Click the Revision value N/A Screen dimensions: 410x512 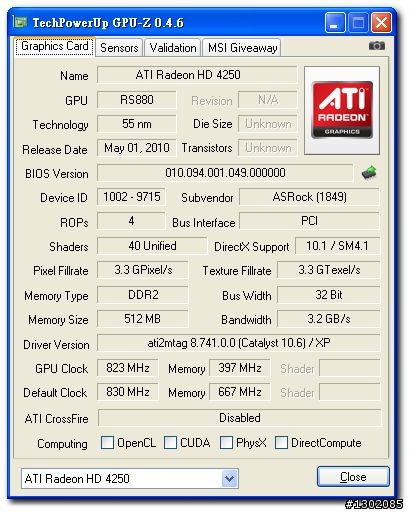coord(268,100)
